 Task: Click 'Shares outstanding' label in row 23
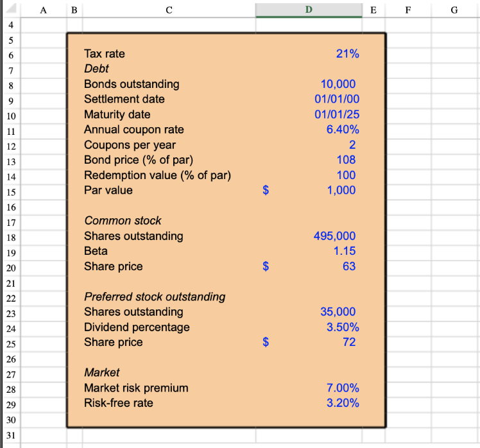(133, 312)
